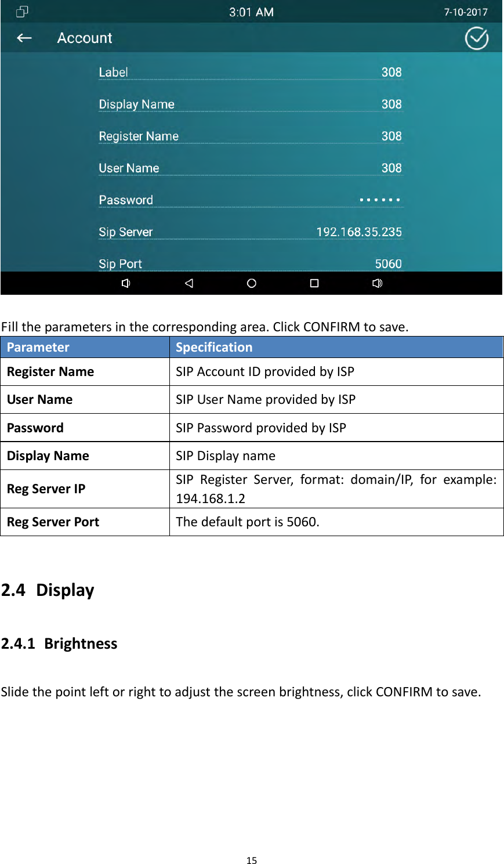Click the Specification column header
The height and width of the screenshot is (864, 504).
pyautogui.click(x=336, y=347)
